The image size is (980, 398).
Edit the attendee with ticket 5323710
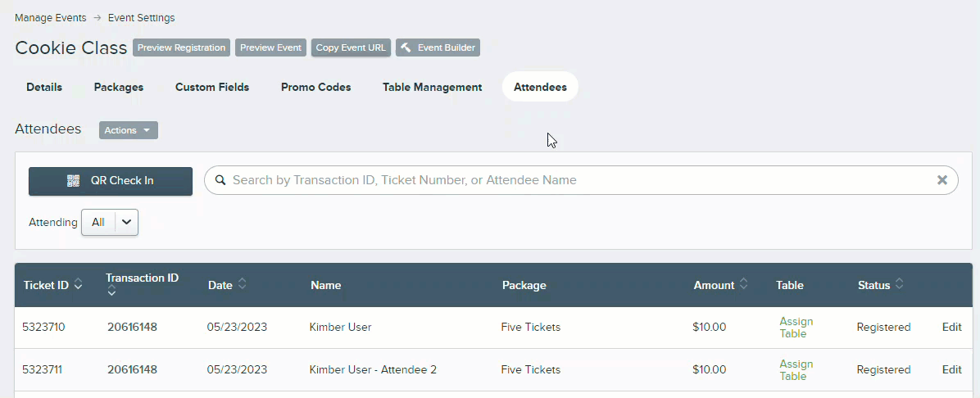952,327
